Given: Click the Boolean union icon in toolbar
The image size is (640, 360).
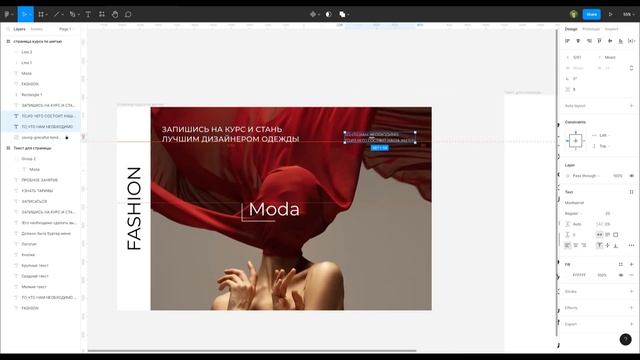Looking at the screenshot, I should (x=342, y=14).
